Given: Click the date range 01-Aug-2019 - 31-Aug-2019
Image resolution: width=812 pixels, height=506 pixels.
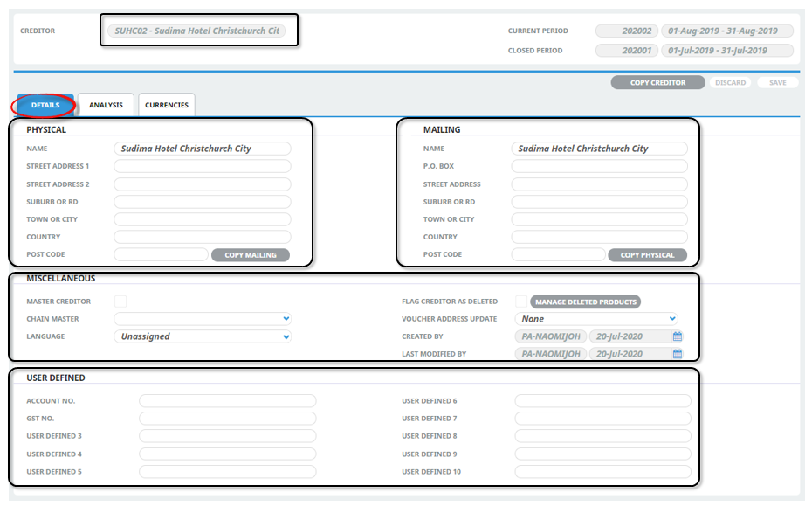Looking at the screenshot, I should pyautogui.click(x=727, y=31).
